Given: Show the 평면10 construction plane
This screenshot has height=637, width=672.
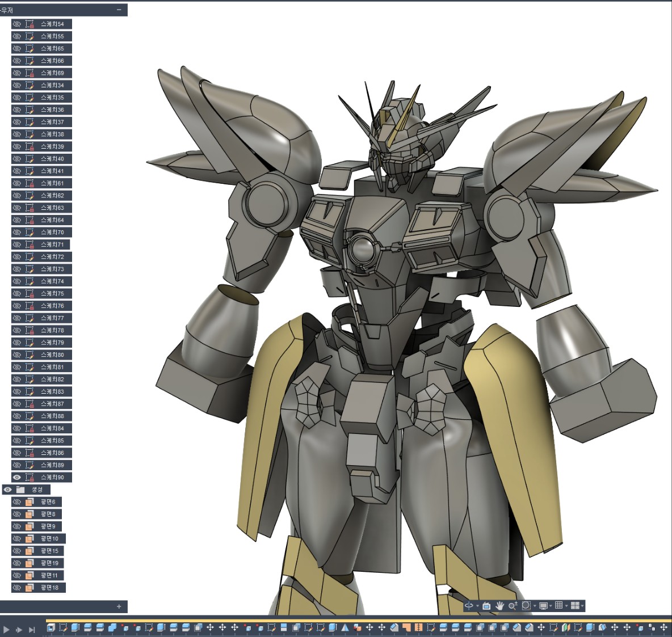Looking at the screenshot, I should (x=17, y=539).
